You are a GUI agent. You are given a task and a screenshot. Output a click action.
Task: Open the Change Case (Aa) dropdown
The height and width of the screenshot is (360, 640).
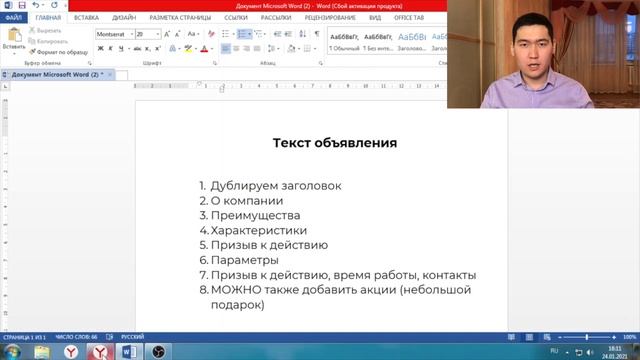point(193,34)
